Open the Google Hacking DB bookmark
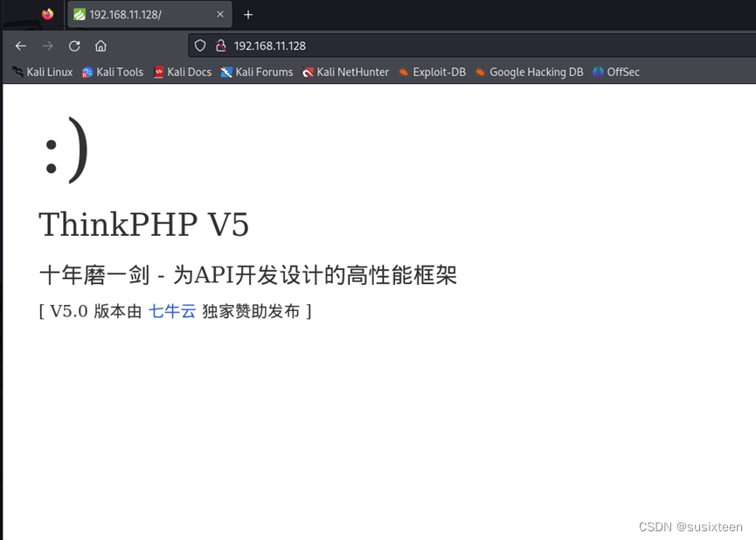The width and height of the screenshot is (756, 540). pyautogui.click(x=529, y=72)
